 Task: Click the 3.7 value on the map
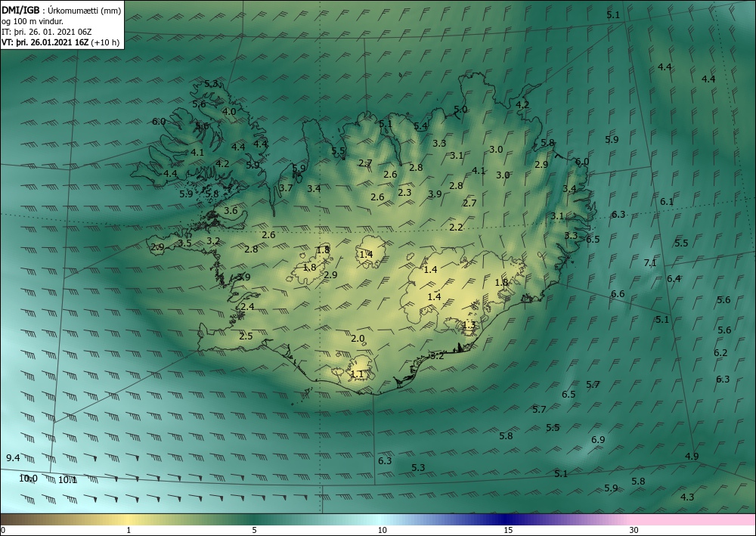point(286,188)
